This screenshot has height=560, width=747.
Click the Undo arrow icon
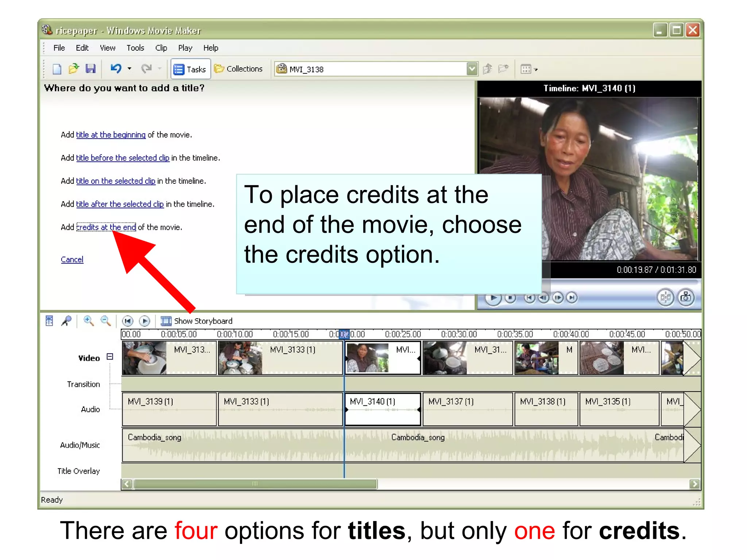[116, 69]
